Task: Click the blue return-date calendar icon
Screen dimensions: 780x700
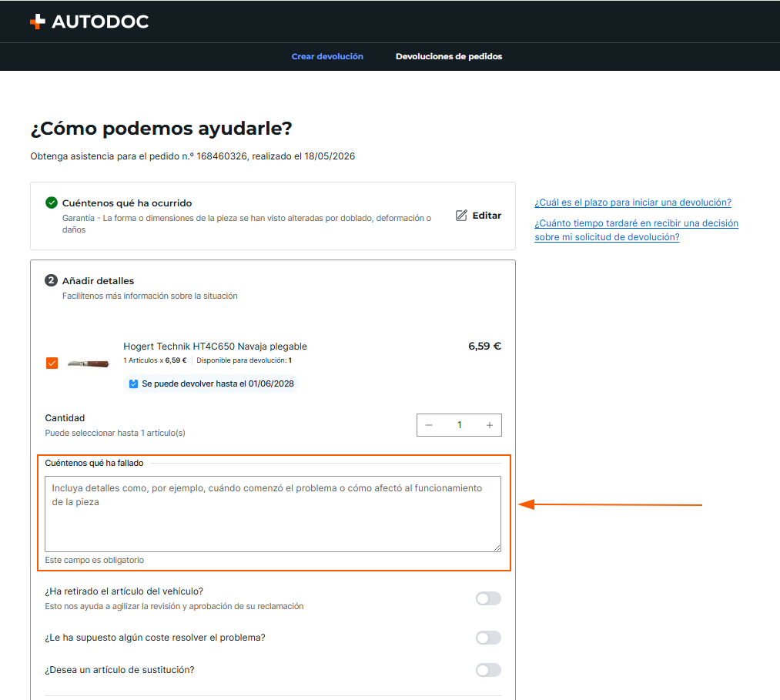Action: [133, 383]
